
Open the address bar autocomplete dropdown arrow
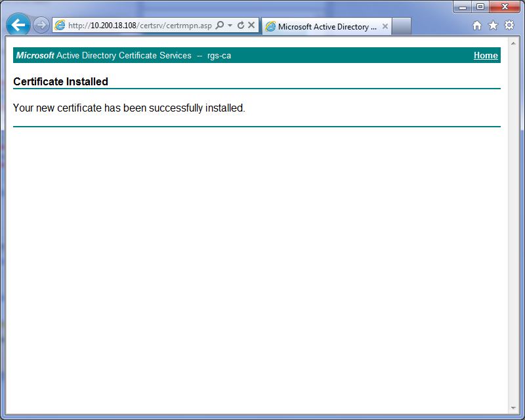pyautogui.click(x=230, y=25)
